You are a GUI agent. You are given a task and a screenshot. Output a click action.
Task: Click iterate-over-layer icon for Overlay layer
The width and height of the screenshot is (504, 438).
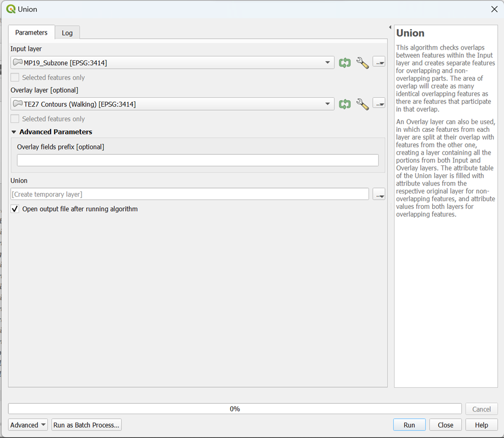(345, 104)
